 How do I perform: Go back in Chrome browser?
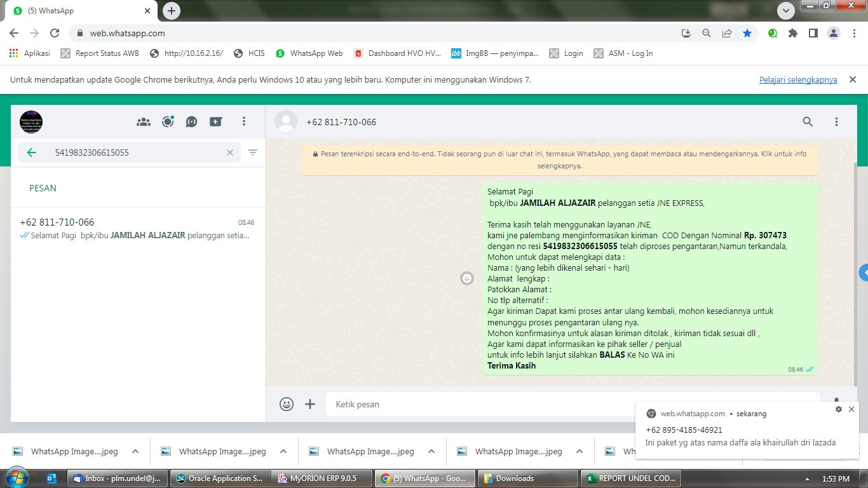[x=14, y=33]
